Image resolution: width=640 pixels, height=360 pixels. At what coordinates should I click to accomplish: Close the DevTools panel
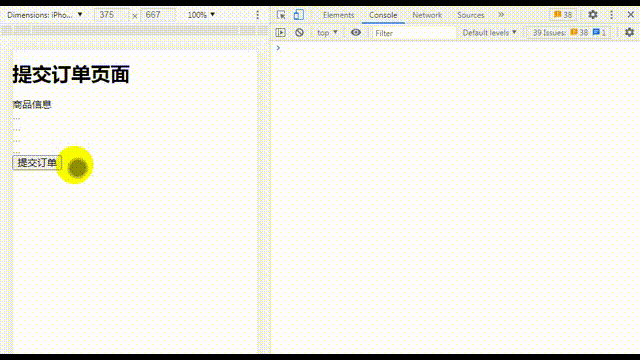[x=630, y=15]
